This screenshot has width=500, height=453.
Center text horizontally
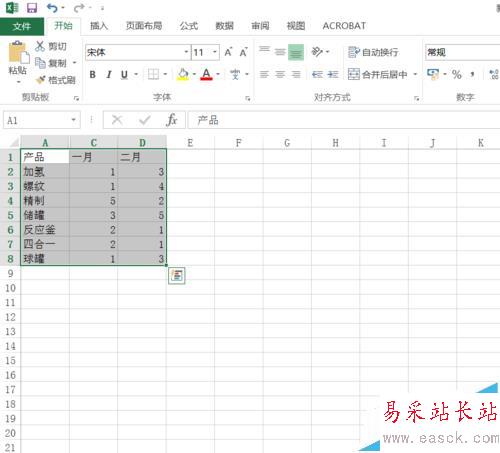280,74
